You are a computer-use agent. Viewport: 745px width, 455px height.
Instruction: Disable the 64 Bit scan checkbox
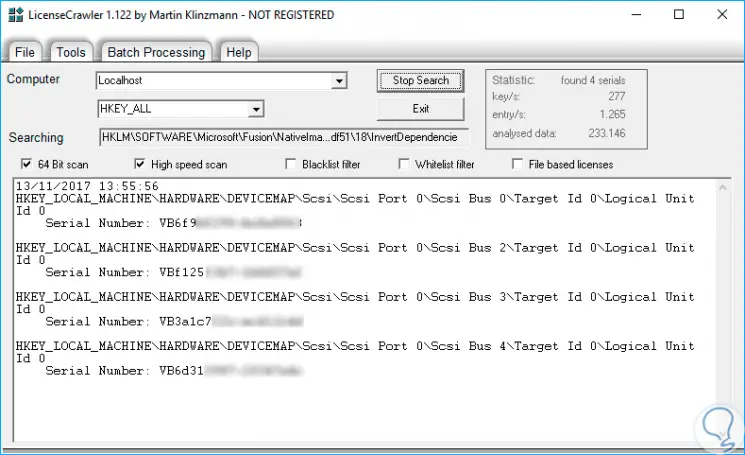tap(26, 164)
